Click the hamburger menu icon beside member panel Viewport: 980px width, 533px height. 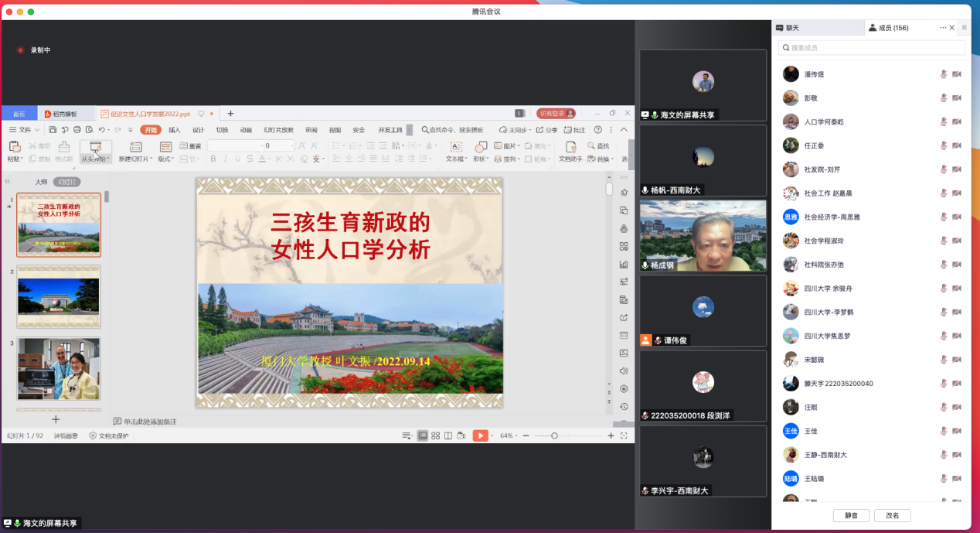pyautogui.click(x=964, y=28)
